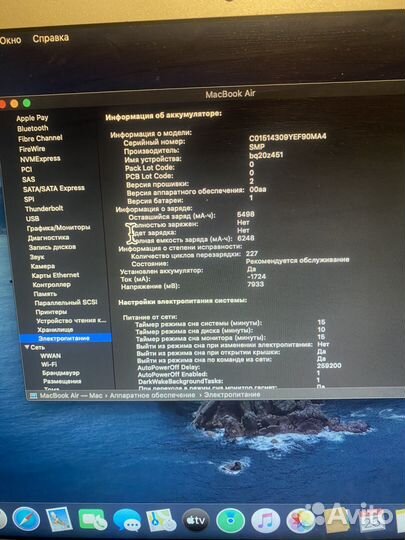
Task: Open Messages app in the Dock
Action: tap(127, 520)
